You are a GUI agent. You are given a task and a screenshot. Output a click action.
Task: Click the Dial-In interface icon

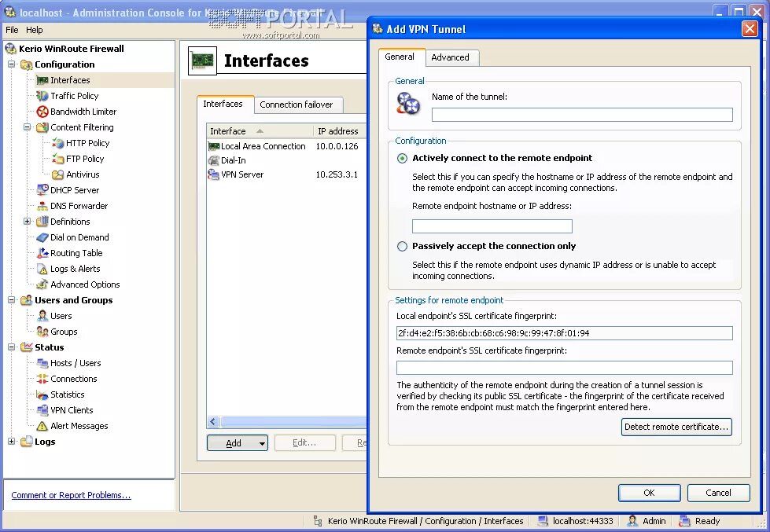point(214,160)
